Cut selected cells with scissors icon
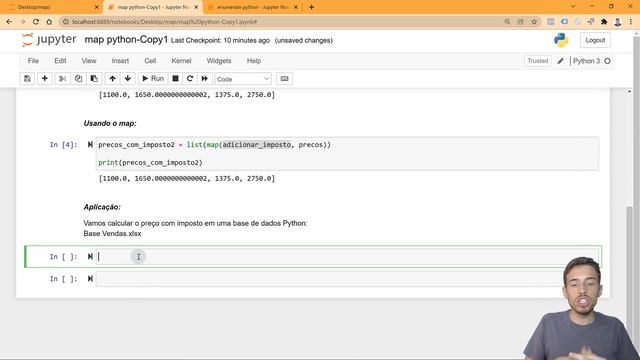Image resolution: width=640 pixels, height=360 pixels. pyautogui.click(x=62, y=78)
